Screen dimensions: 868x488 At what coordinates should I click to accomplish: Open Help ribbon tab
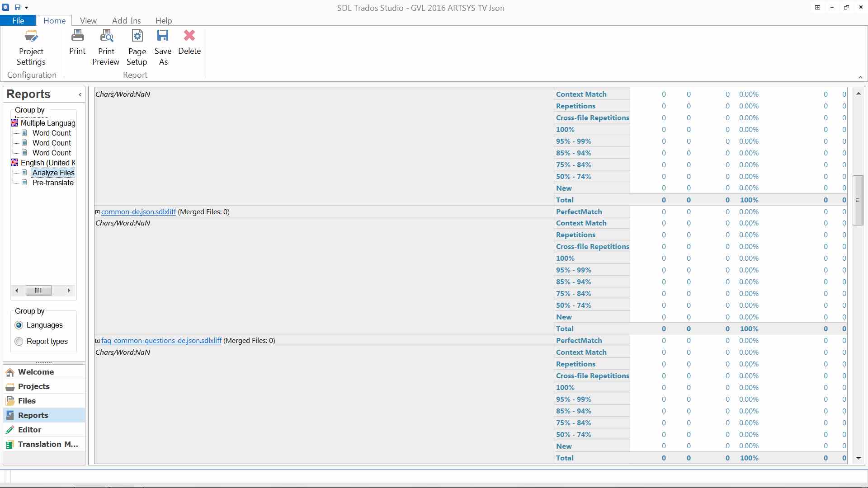pos(164,20)
